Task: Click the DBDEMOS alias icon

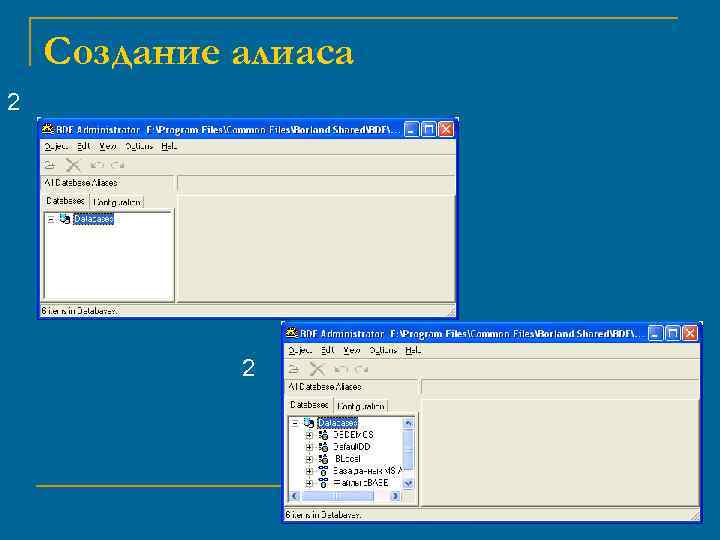Action: pyautogui.click(x=323, y=434)
